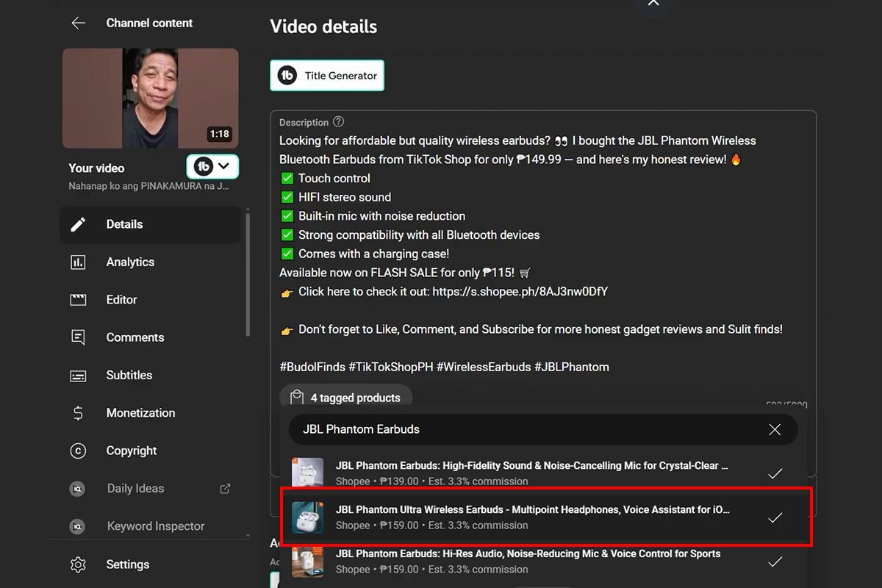Click the 1:18 duration badge
Image resolution: width=882 pixels, height=588 pixels.
pos(219,134)
